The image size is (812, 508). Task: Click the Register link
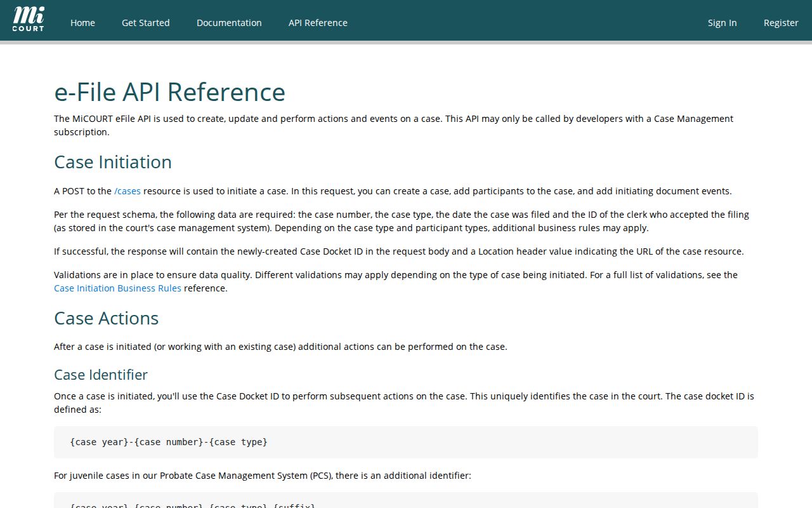pos(781,23)
